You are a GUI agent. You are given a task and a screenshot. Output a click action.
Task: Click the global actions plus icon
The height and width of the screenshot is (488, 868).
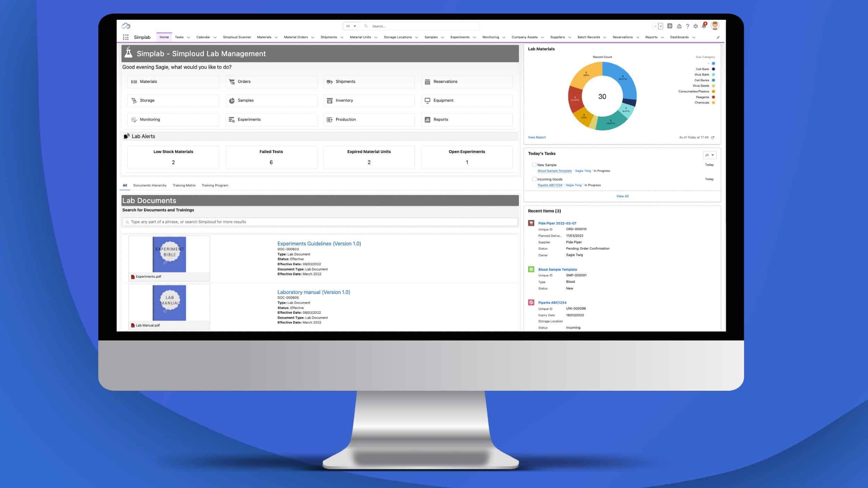(670, 26)
